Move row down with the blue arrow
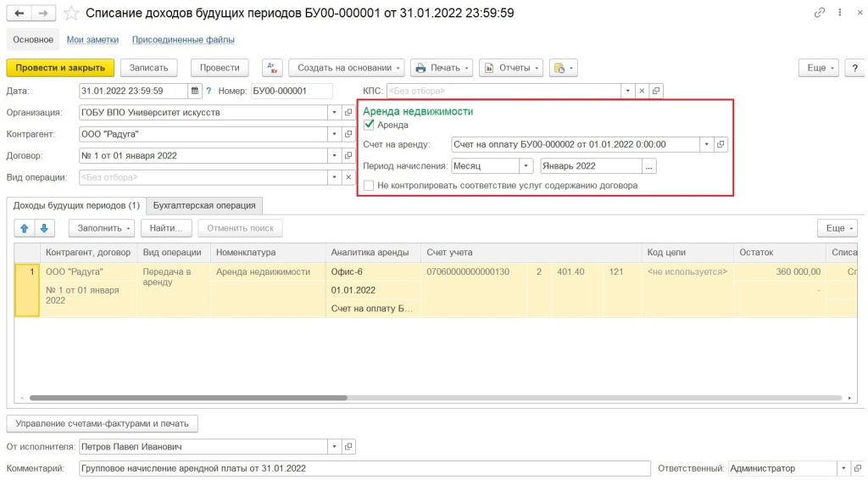The height and width of the screenshot is (480, 868). 44,228
